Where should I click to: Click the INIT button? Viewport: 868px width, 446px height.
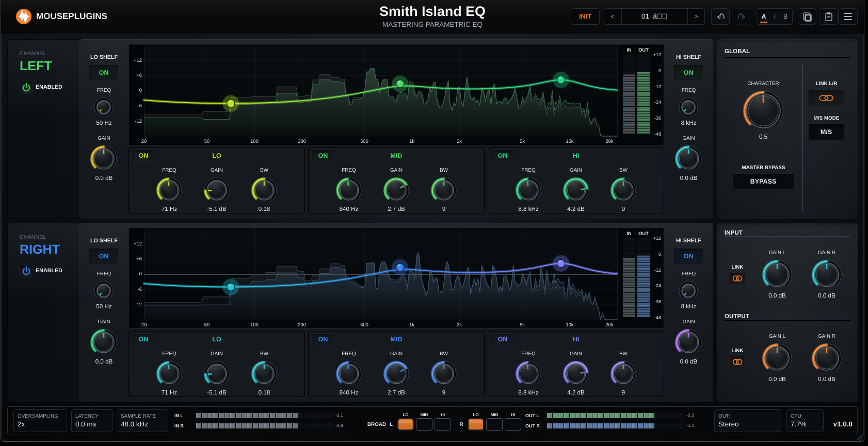585,16
